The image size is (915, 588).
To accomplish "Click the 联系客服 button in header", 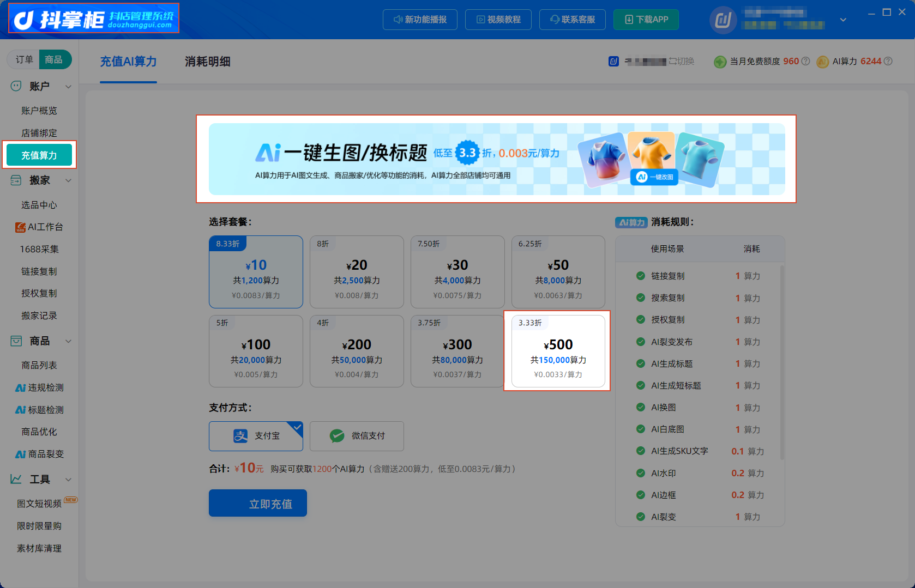I will point(573,20).
